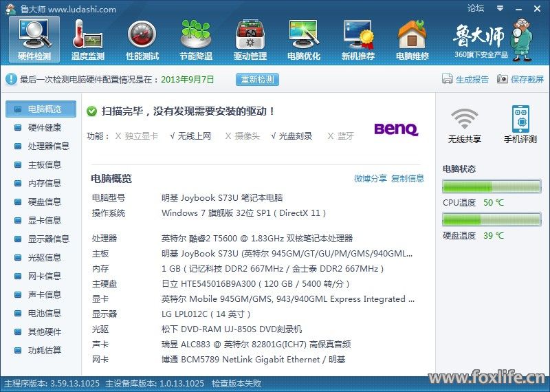
Task: Open 新机推荐 new PC recommendations
Action: [x=358, y=39]
